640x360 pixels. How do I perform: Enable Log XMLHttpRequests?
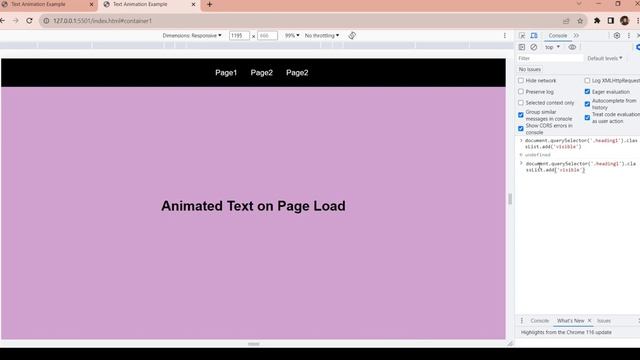tap(587, 80)
